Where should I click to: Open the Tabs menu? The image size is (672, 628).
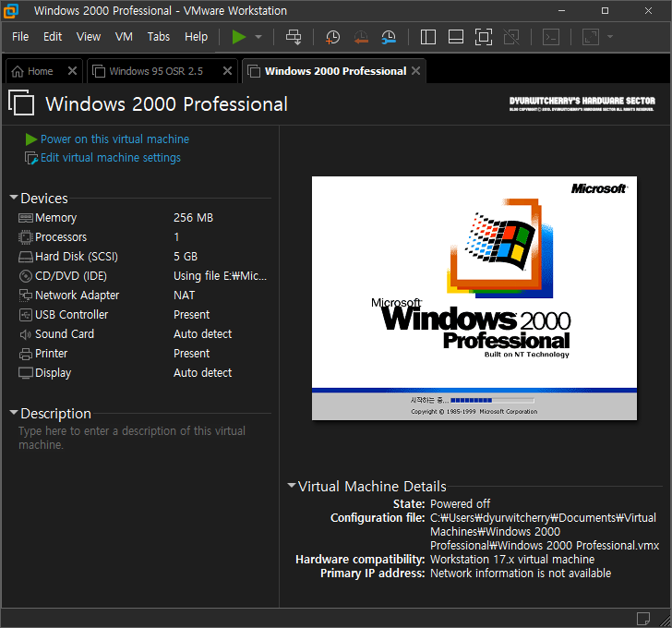click(x=159, y=37)
